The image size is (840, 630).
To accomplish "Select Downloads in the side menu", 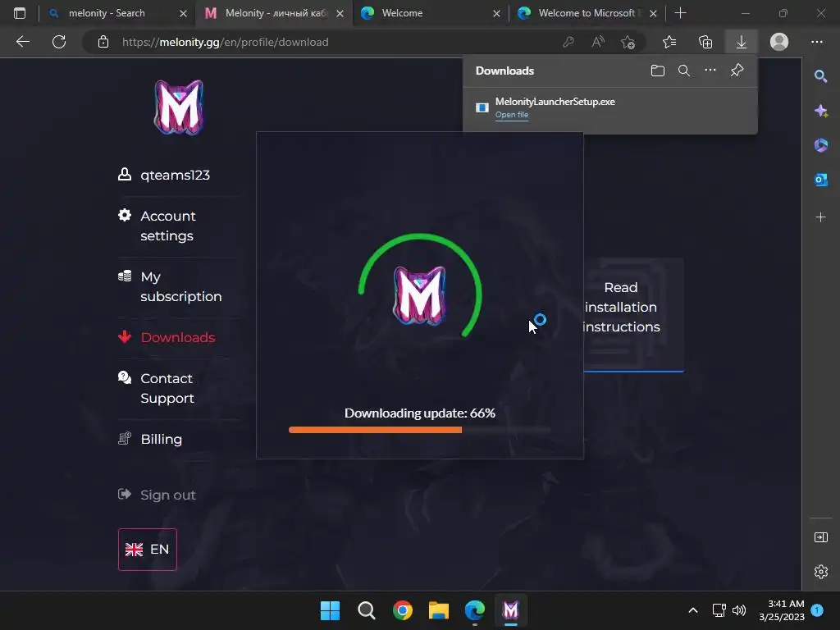I will point(167,337).
